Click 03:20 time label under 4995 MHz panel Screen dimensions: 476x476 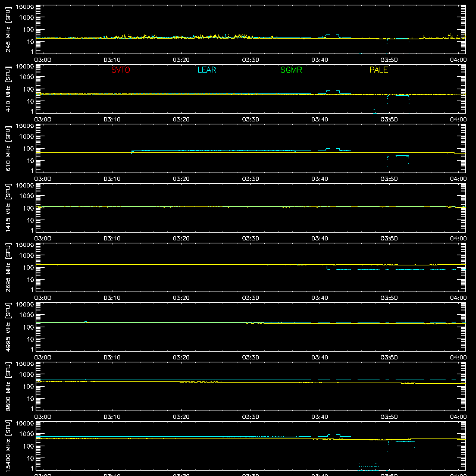(181, 358)
